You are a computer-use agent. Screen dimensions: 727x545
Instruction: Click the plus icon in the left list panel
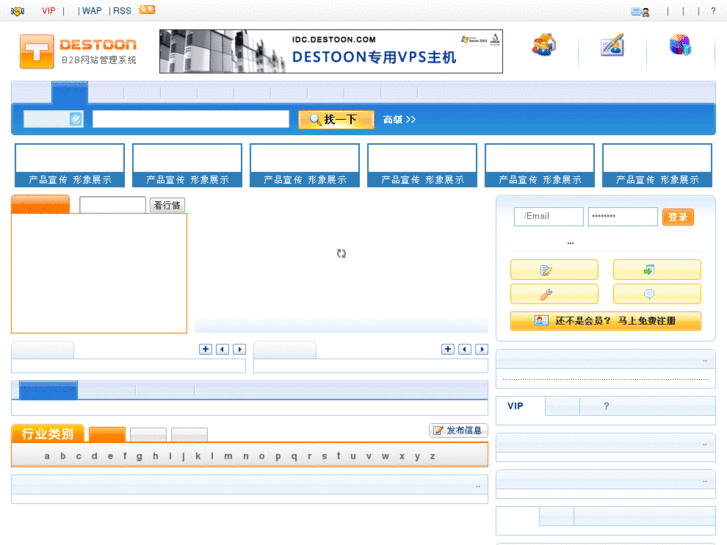pyautogui.click(x=205, y=349)
